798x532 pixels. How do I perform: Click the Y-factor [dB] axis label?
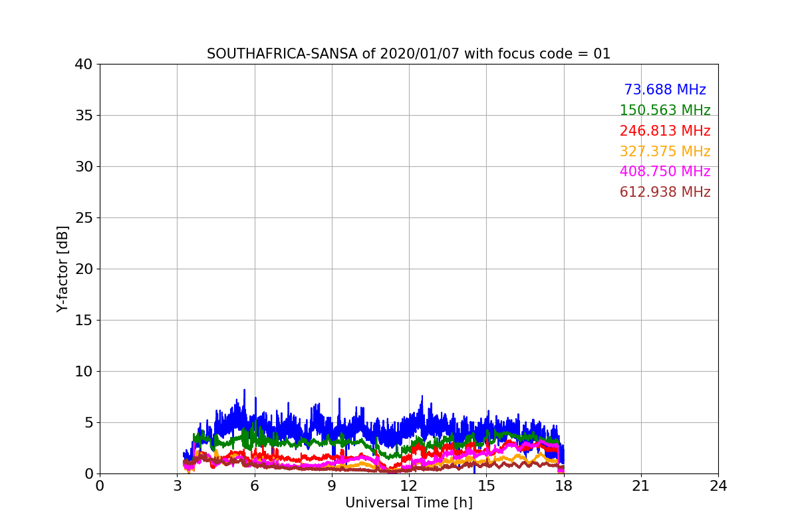[x=63, y=269]
